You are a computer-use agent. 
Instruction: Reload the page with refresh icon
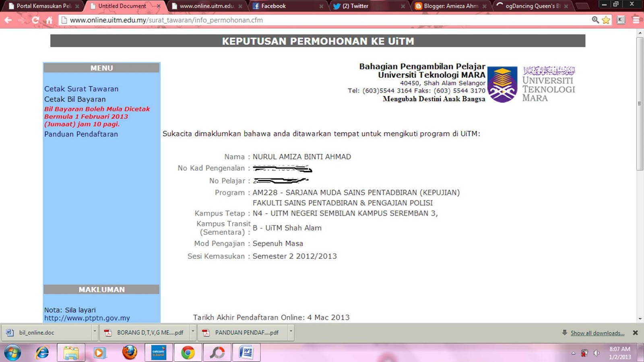point(35,20)
